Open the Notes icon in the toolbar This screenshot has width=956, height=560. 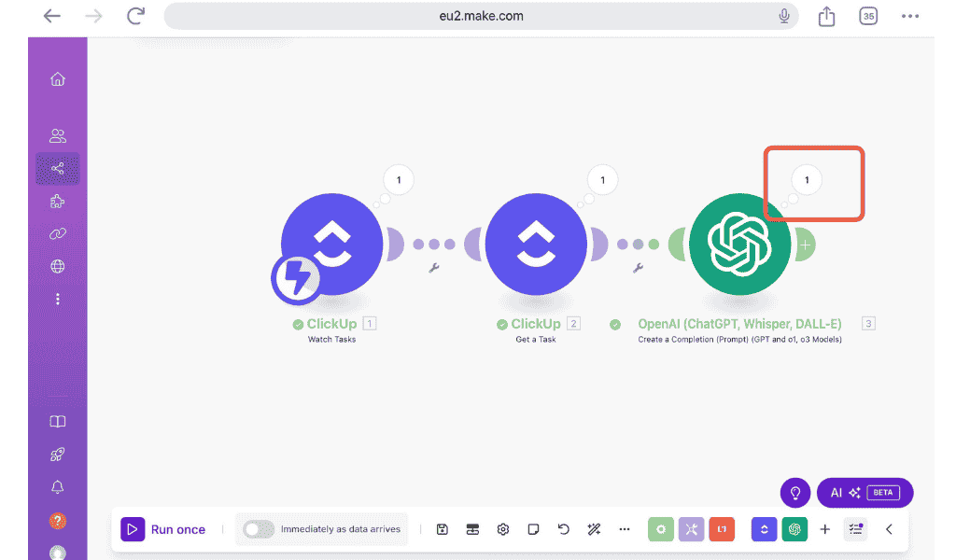pyautogui.click(x=533, y=529)
